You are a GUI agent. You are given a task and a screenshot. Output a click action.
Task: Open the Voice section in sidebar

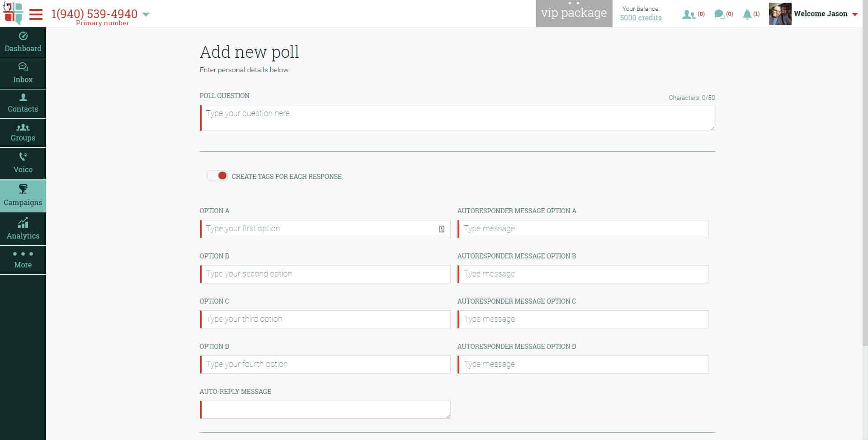pos(23,163)
